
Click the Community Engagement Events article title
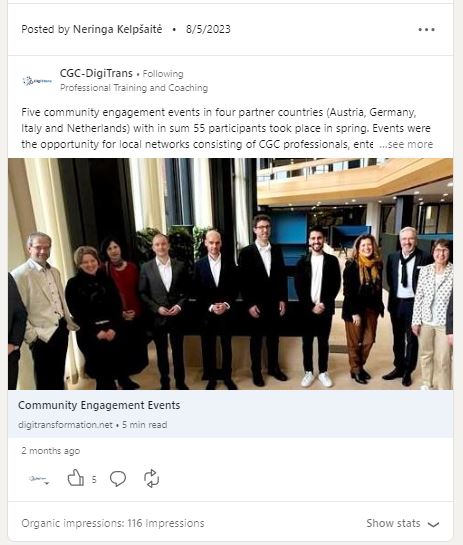point(99,405)
